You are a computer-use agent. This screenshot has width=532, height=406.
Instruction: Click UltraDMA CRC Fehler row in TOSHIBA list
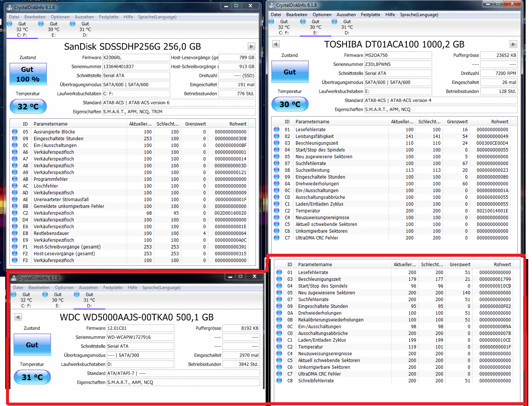tap(392, 238)
